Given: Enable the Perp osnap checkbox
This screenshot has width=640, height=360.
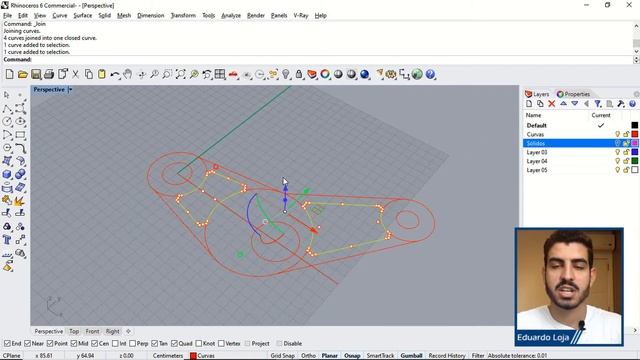Looking at the screenshot, I should point(133,344).
